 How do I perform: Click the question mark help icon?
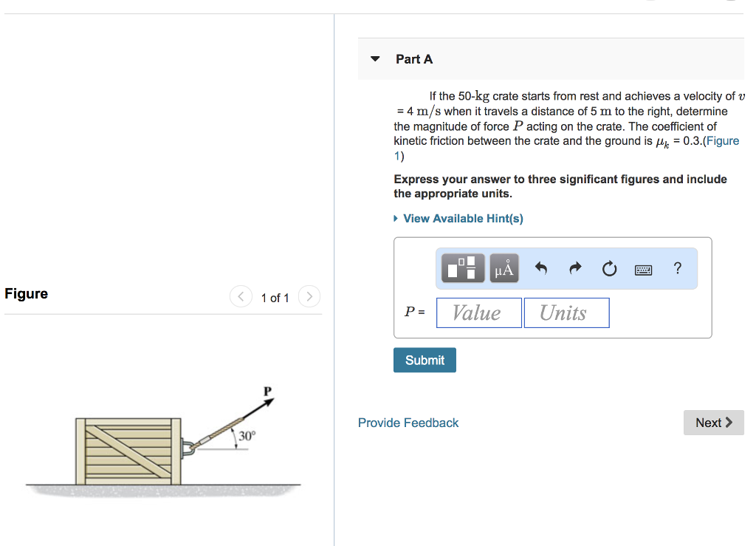(677, 268)
